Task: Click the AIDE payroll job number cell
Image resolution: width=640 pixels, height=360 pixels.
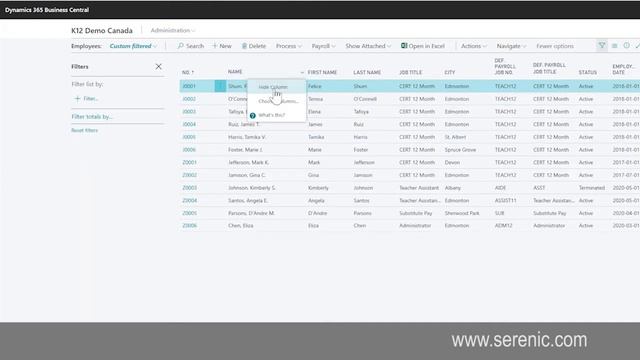Action: coord(500,188)
